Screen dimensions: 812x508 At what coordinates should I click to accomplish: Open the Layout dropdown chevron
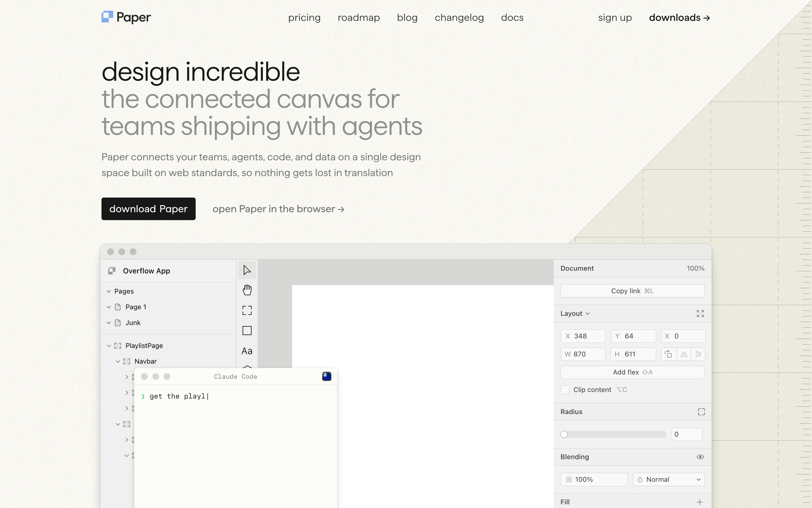[x=588, y=314]
